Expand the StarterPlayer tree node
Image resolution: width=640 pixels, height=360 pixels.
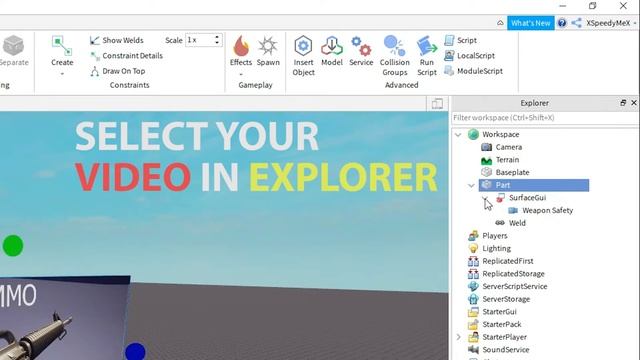(458, 337)
